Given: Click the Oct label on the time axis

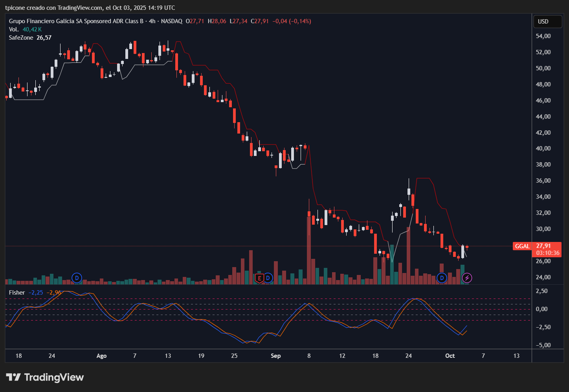Looking at the screenshot, I should tap(450, 356).
